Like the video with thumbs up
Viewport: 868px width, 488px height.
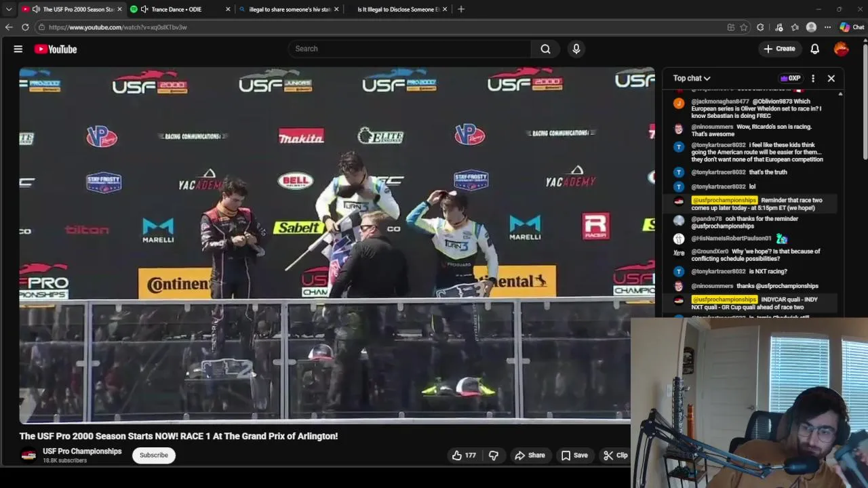pyautogui.click(x=464, y=455)
